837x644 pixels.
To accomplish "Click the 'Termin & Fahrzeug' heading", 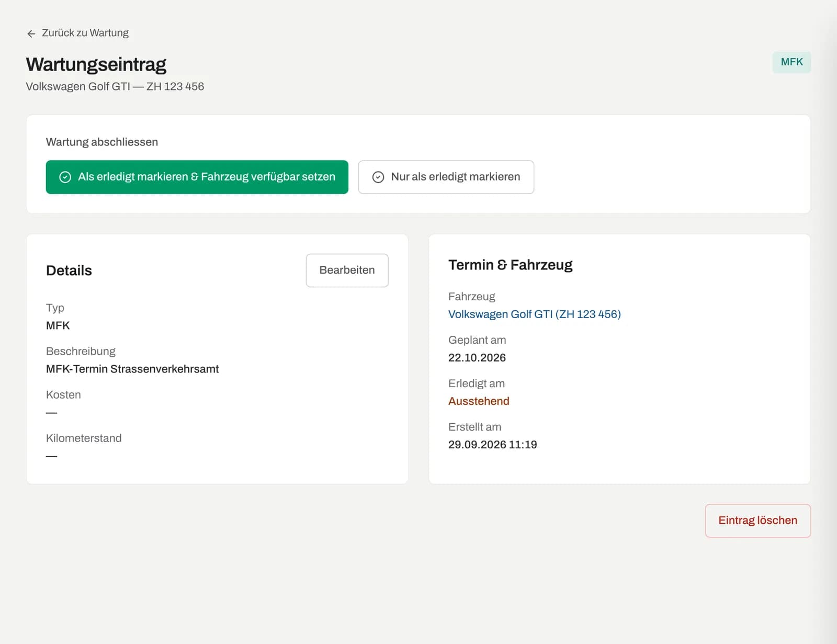I will (x=510, y=265).
